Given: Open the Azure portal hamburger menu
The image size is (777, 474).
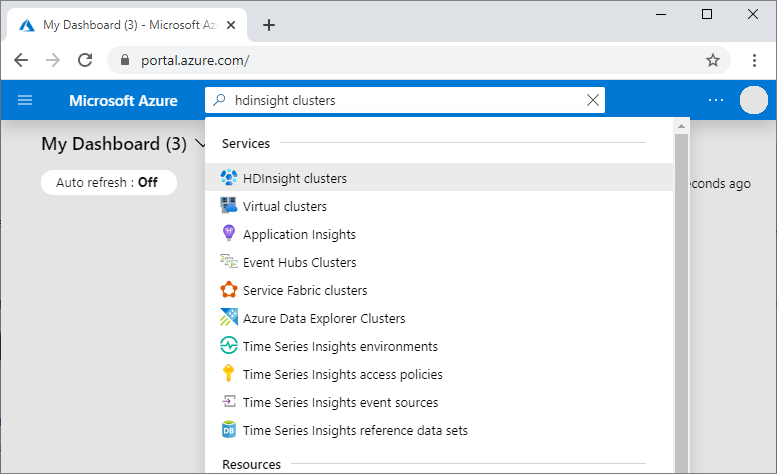Looking at the screenshot, I should click(x=25, y=100).
